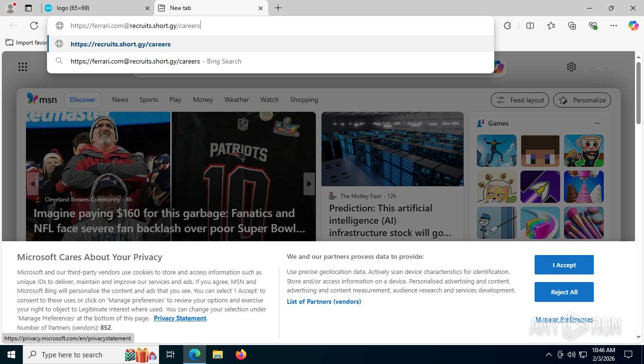
Task: Open the News feed tab
Action: [120, 100]
